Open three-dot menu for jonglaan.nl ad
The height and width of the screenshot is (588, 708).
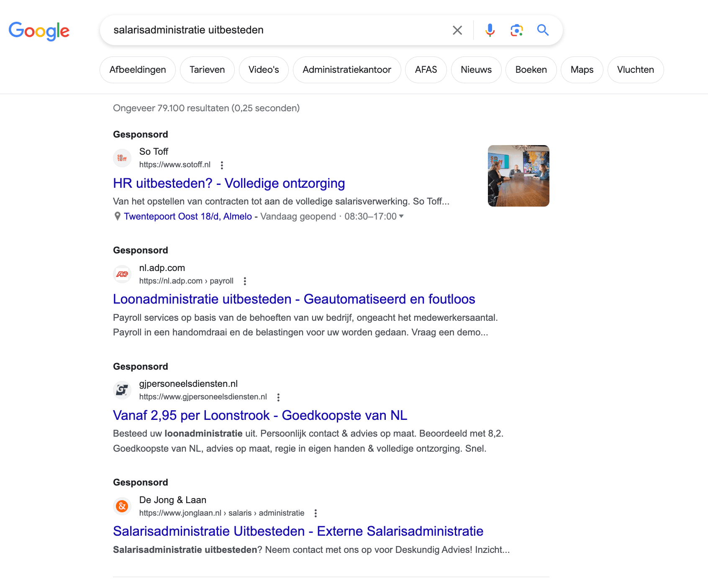click(316, 513)
